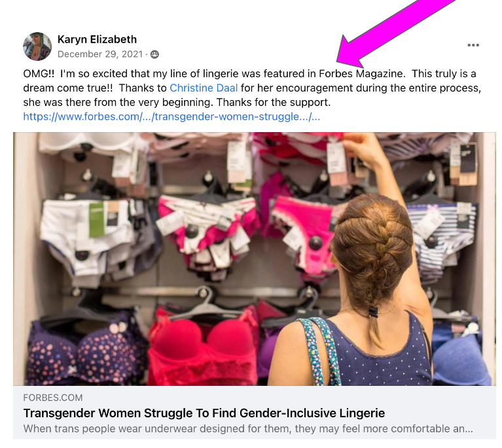Open Karyn Elizabeth's profile picture
502x448 pixels.
(37, 46)
